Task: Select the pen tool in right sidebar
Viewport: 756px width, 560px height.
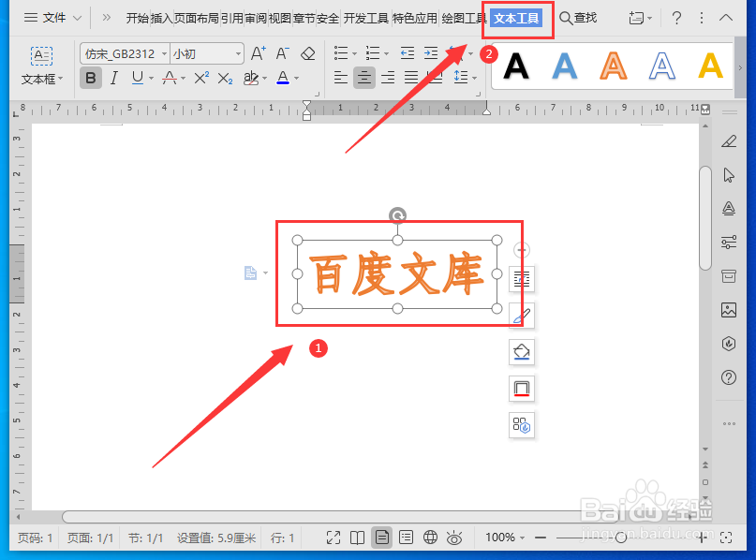Action: pyautogui.click(x=729, y=140)
